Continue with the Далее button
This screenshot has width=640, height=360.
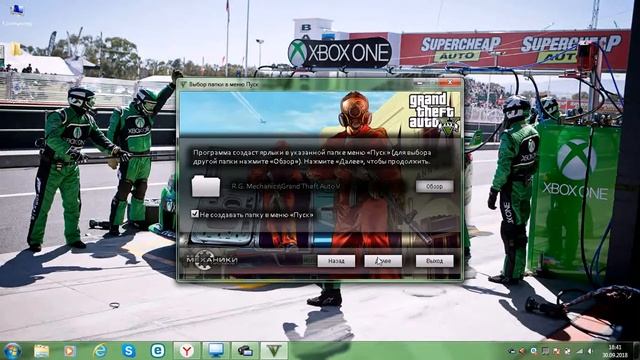point(383,261)
